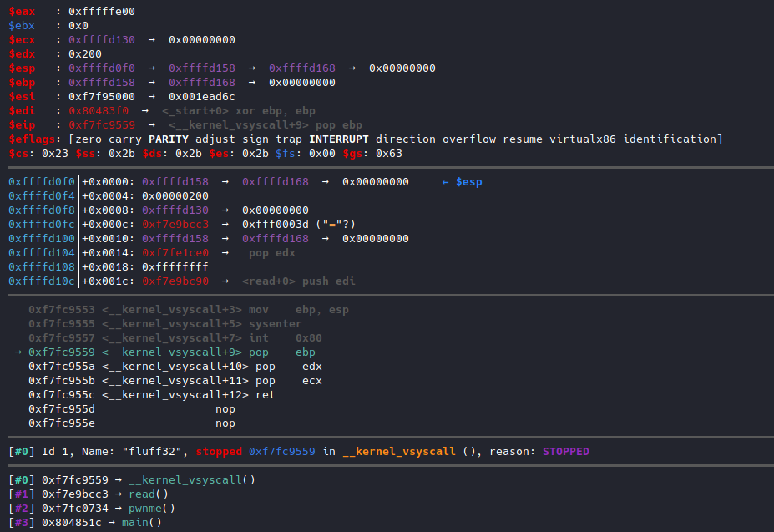Image resolution: width=774 pixels, height=532 pixels.
Task: Click the int 0x80 instruction
Action: [286, 338]
